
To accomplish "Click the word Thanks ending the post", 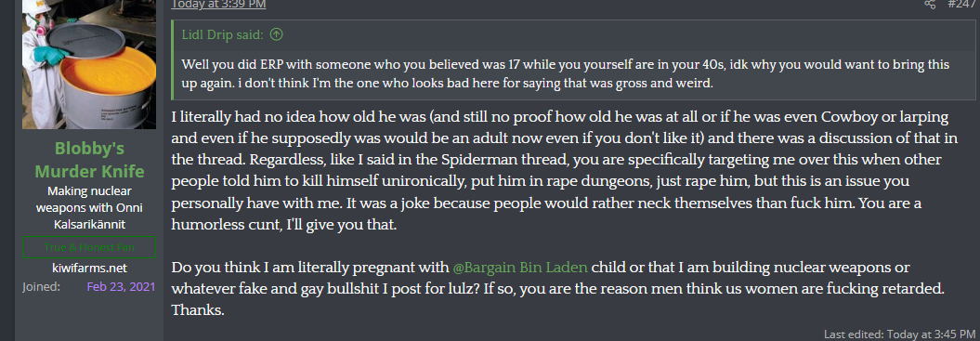I will point(198,310).
